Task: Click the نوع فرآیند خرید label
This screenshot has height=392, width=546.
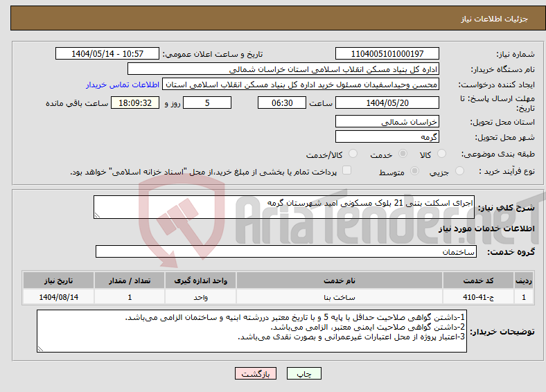Action: click(507, 171)
